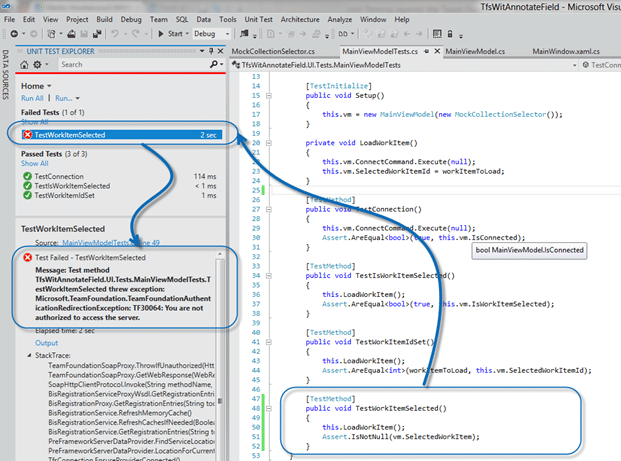Open the Debug configuration dropdown

(227, 34)
